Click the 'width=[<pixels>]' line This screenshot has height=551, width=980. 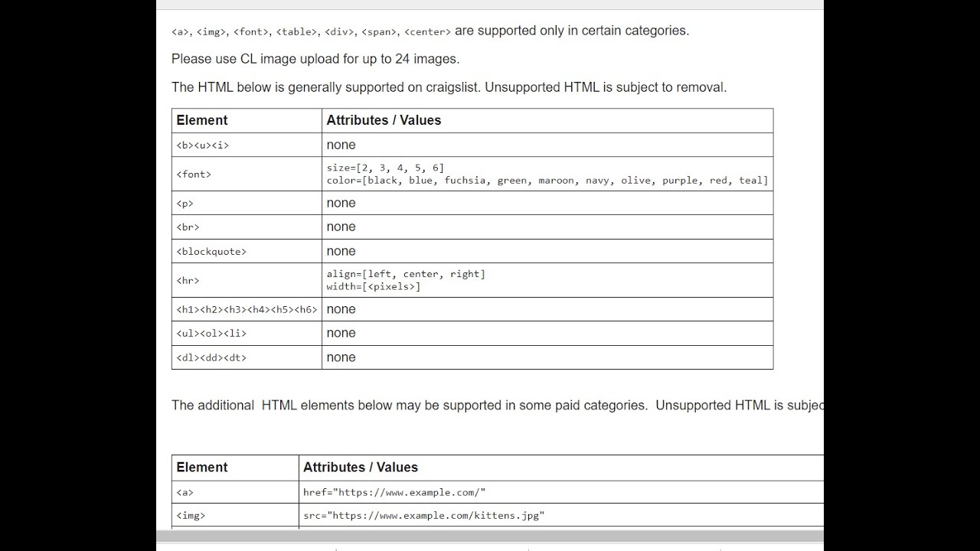[x=374, y=287]
